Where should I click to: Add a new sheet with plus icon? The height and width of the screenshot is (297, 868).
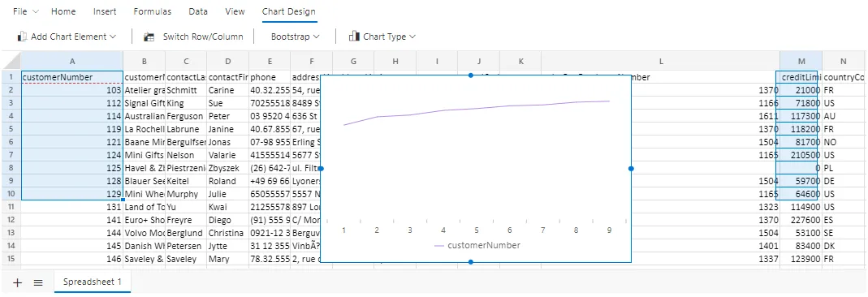18,282
